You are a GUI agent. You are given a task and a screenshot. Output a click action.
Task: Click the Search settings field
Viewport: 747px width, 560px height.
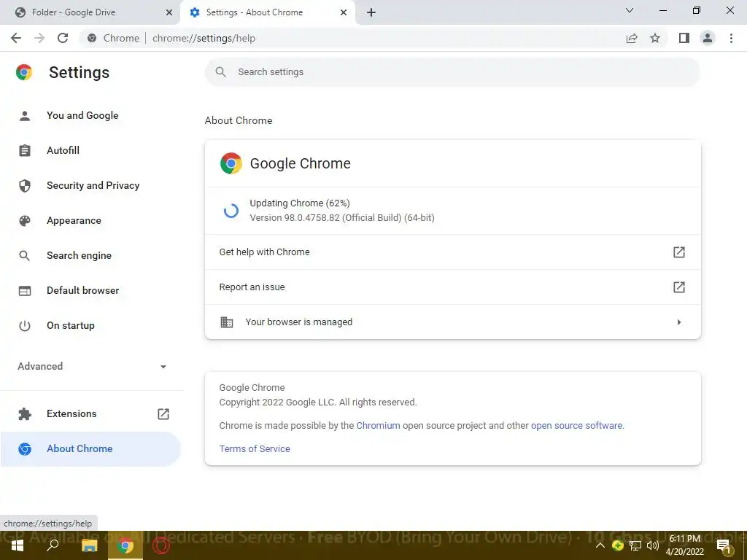tap(452, 72)
